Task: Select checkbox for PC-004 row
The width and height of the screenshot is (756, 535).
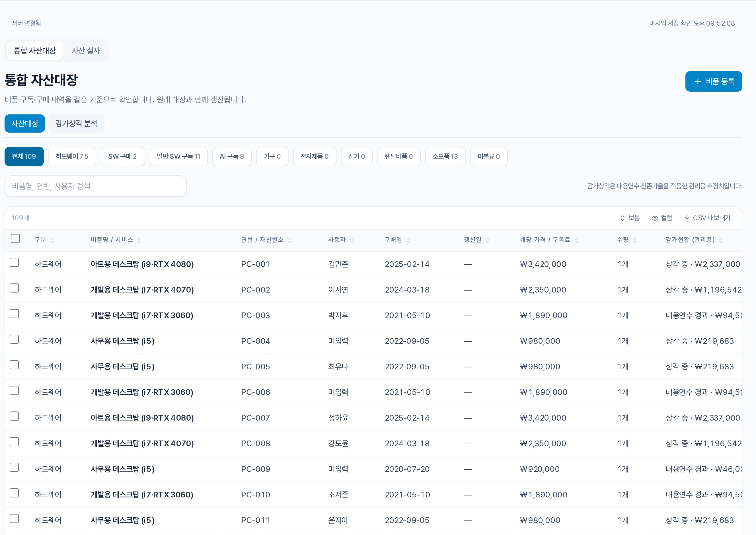Action: 14,339
